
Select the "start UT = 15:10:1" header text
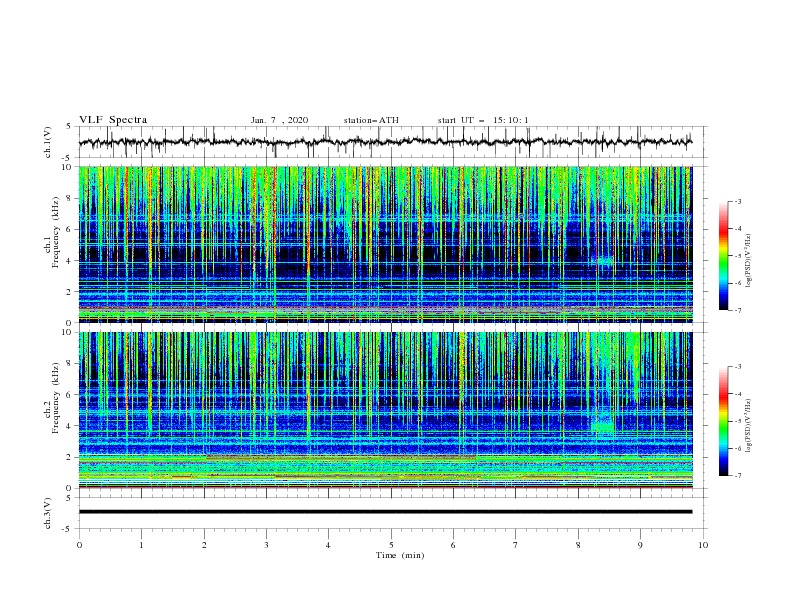coord(483,120)
